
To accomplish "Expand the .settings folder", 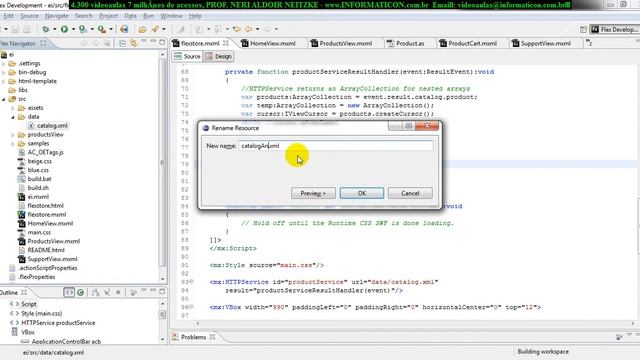I will 4,63.
